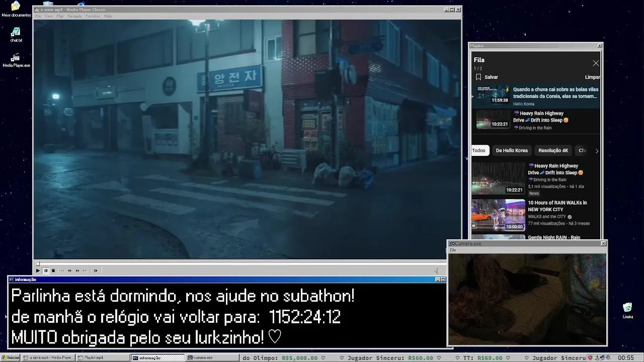Expand more filter chips with right chevron
The image size is (644, 362).
[597, 151]
